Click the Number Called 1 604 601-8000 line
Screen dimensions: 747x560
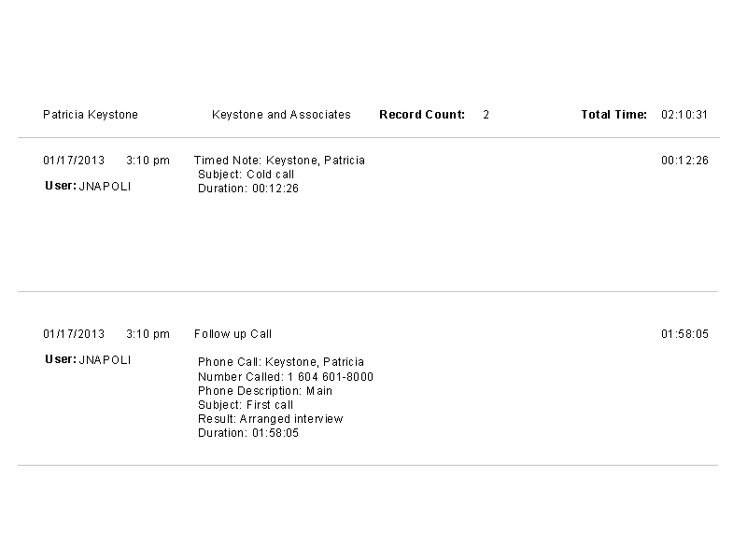286,377
